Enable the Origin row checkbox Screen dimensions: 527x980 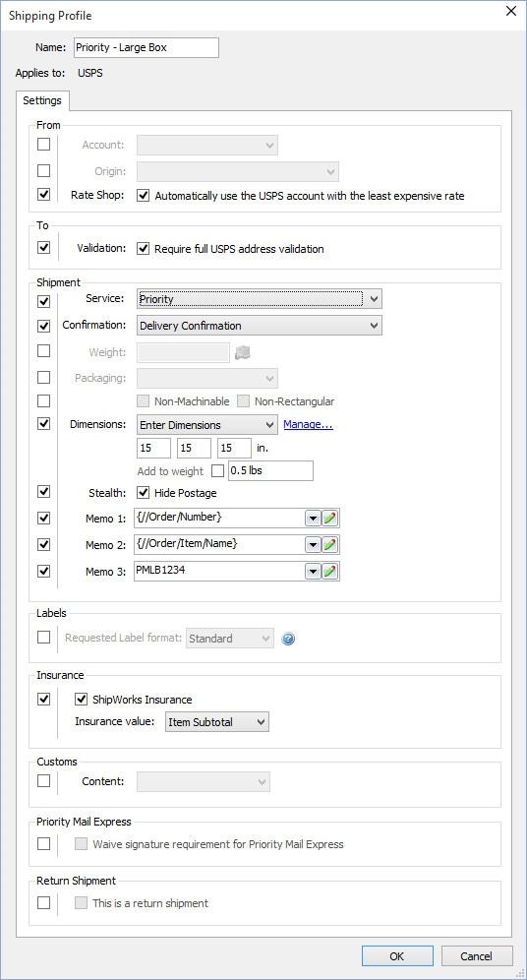coord(43,170)
